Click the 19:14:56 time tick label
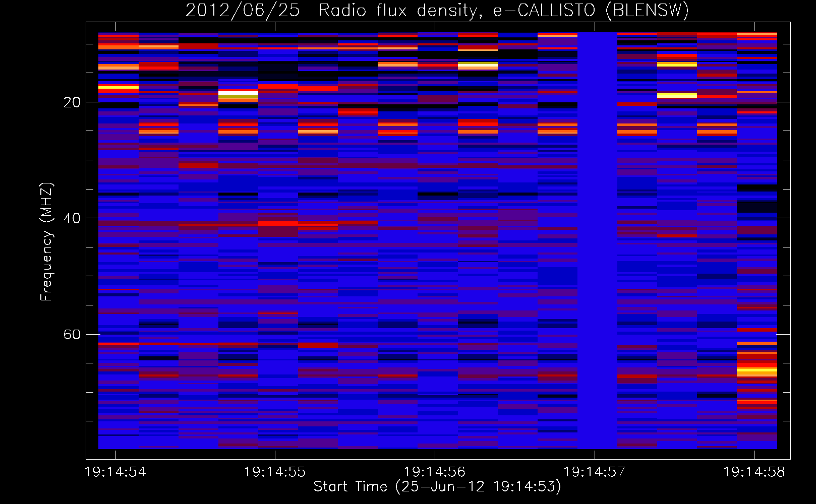 click(434, 472)
